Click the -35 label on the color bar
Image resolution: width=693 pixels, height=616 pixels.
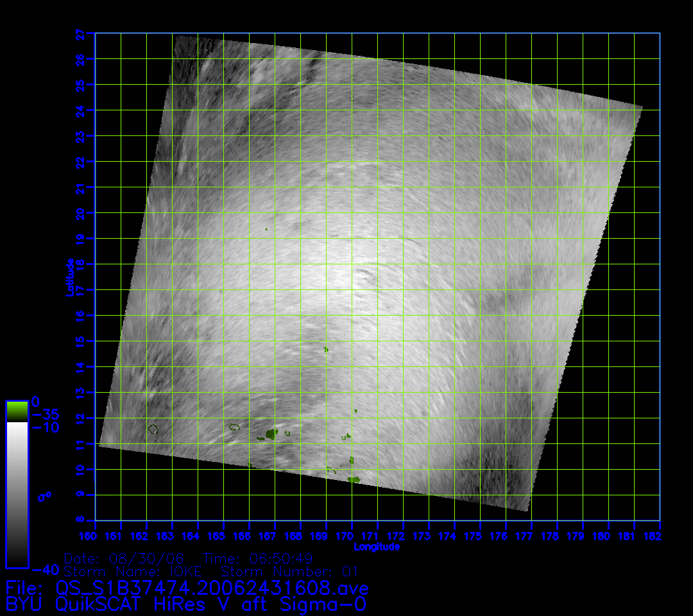46,415
